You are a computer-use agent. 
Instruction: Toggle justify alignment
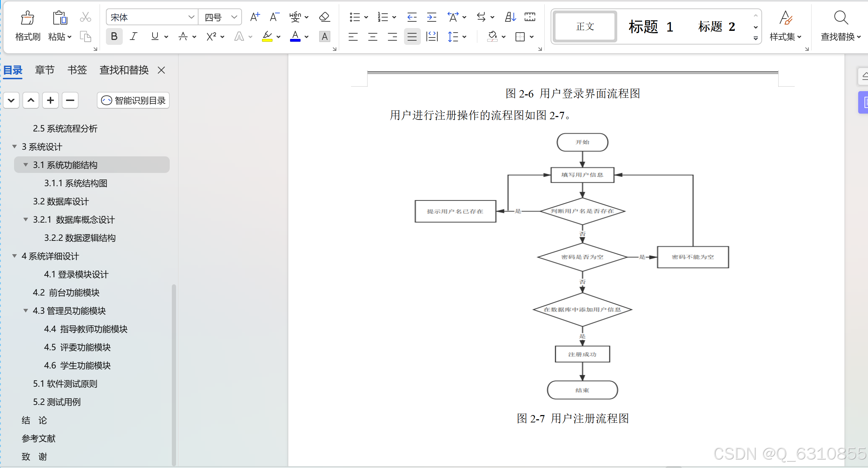(412, 36)
